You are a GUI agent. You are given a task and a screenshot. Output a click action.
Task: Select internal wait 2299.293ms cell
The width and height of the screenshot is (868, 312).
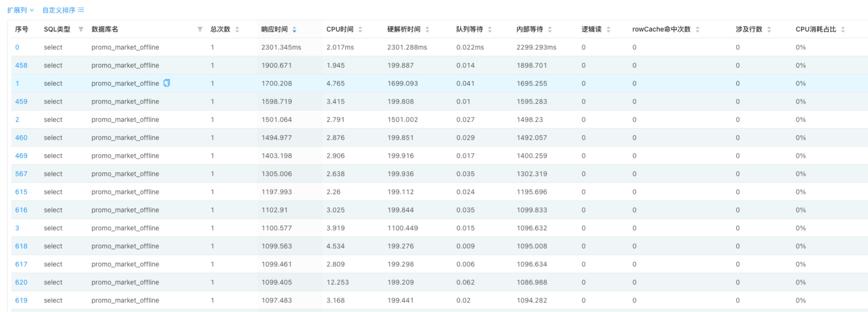point(536,47)
